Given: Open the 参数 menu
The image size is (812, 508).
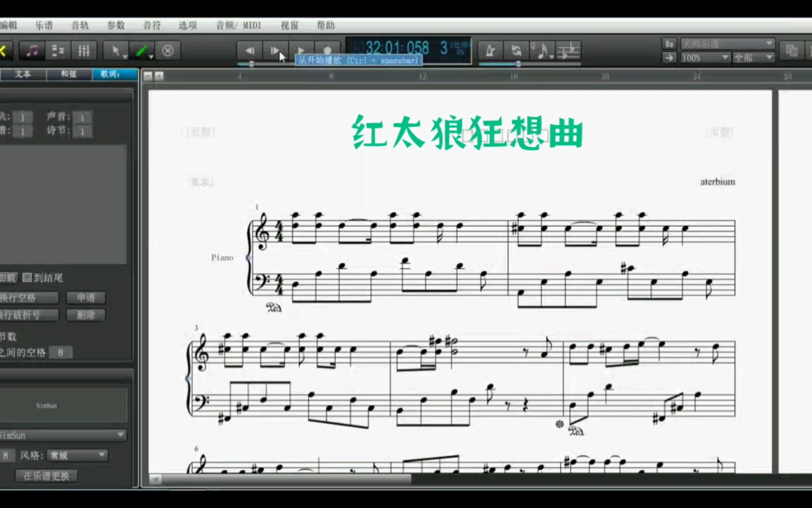Looking at the screenshot, I should click(x=116, y=25).
